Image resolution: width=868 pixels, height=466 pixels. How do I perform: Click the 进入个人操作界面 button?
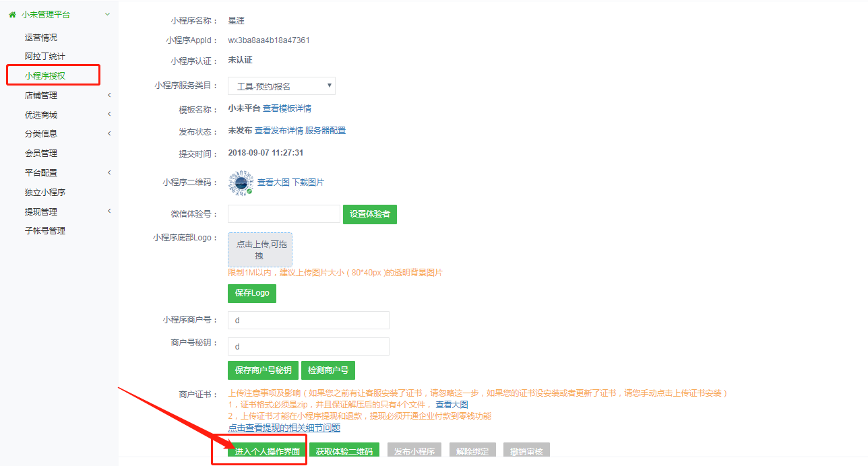pyautogui.click(x=268, y=451)
